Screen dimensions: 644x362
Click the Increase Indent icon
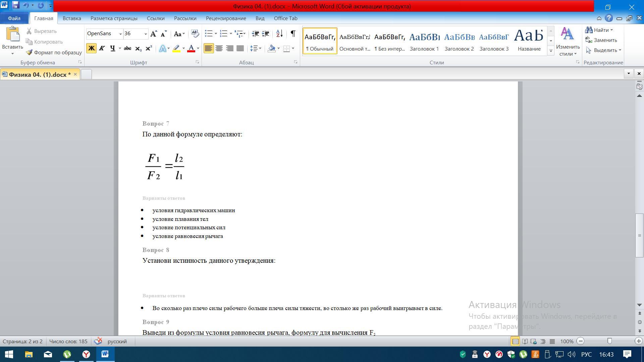coord(266,34)
